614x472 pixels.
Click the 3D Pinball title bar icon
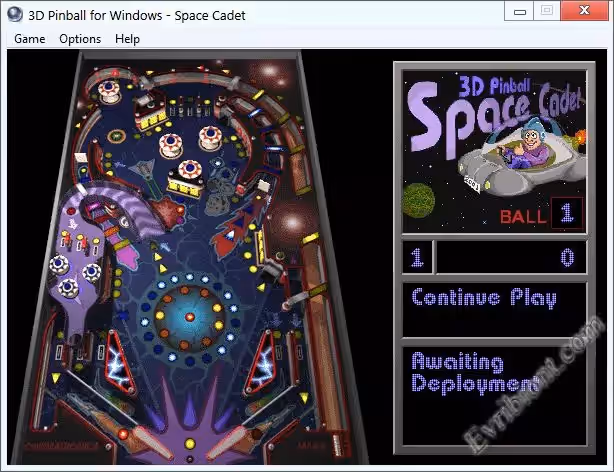click(x=14, y=13)
